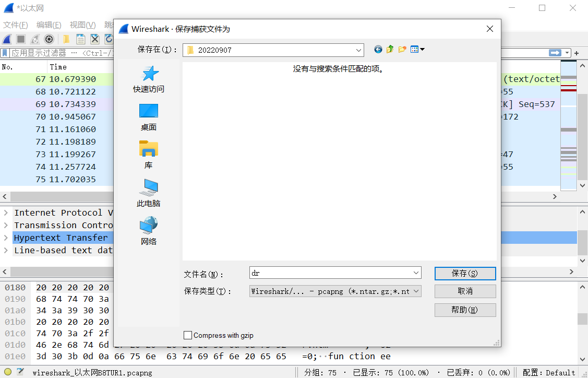The height and width of the screenshot is (378, 588).
Task: Select packet row 75 at 11.702035
Action: click(56, 180)
